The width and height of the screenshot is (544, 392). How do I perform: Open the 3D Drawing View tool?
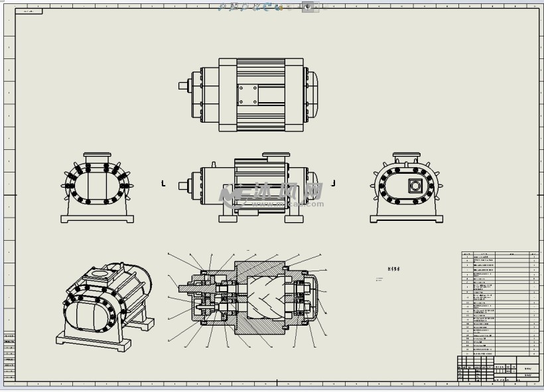point(279,7)
